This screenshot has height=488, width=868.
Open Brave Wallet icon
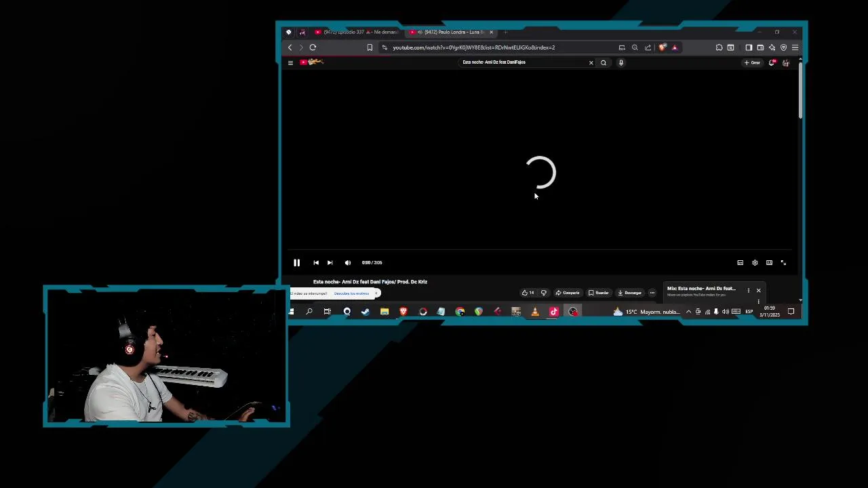[x=760, y=47]
